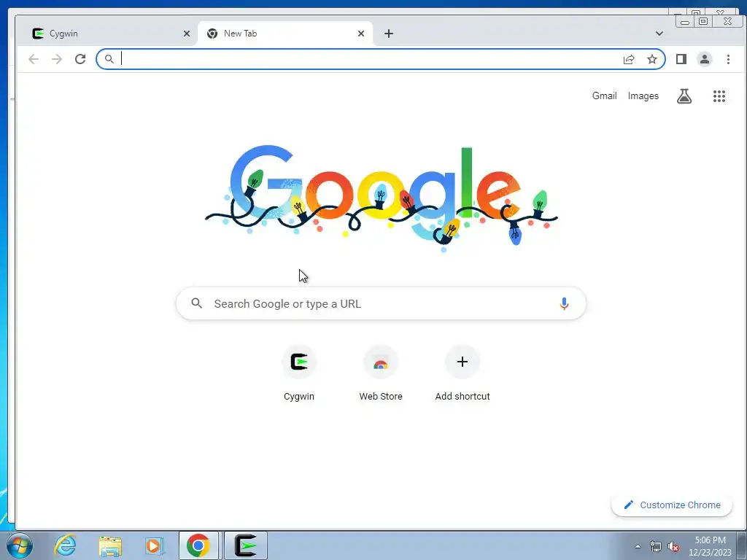Click the magnifier icon in the address bar

109,59
